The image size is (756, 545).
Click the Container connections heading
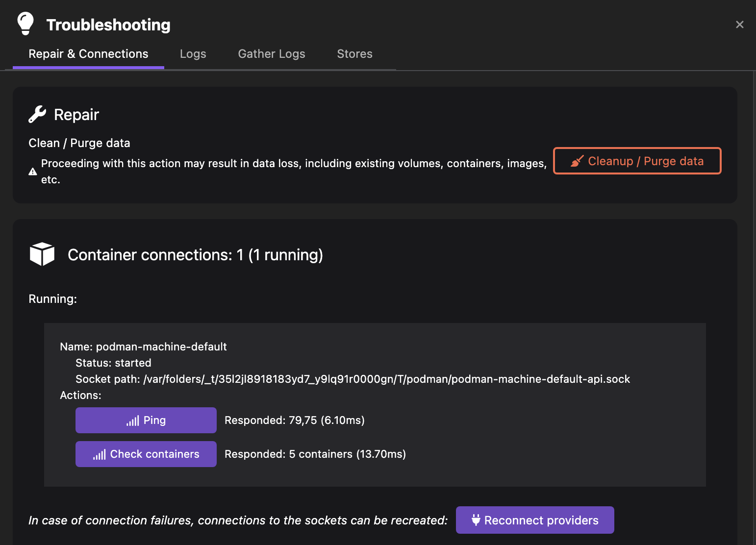195,255
